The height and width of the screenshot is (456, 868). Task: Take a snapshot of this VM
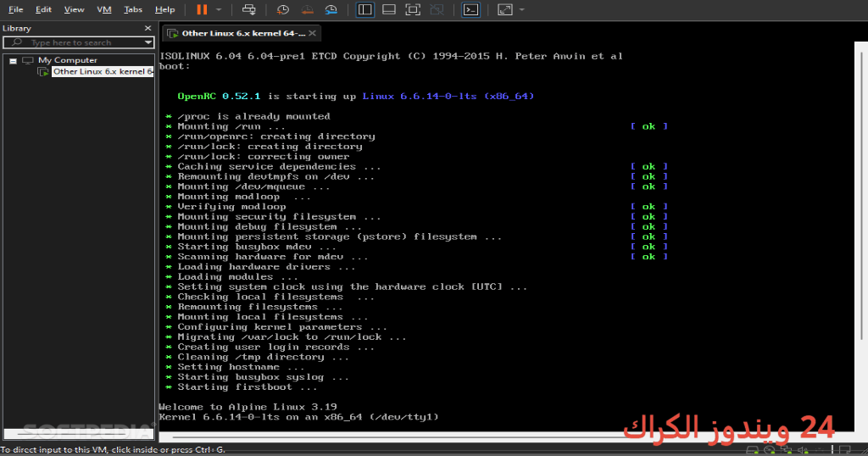282,9
